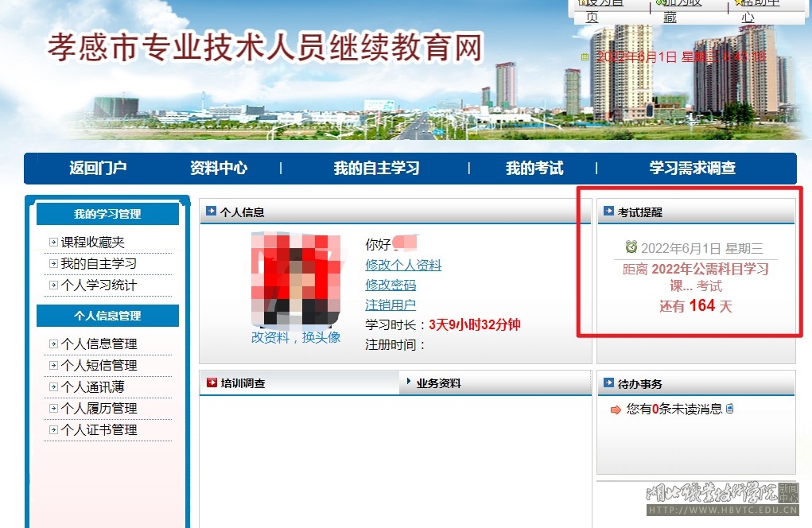This screenshot has width=812, height=528.
Task: Open 个人短信管理 in the sidebar
Action: (99, 366)
